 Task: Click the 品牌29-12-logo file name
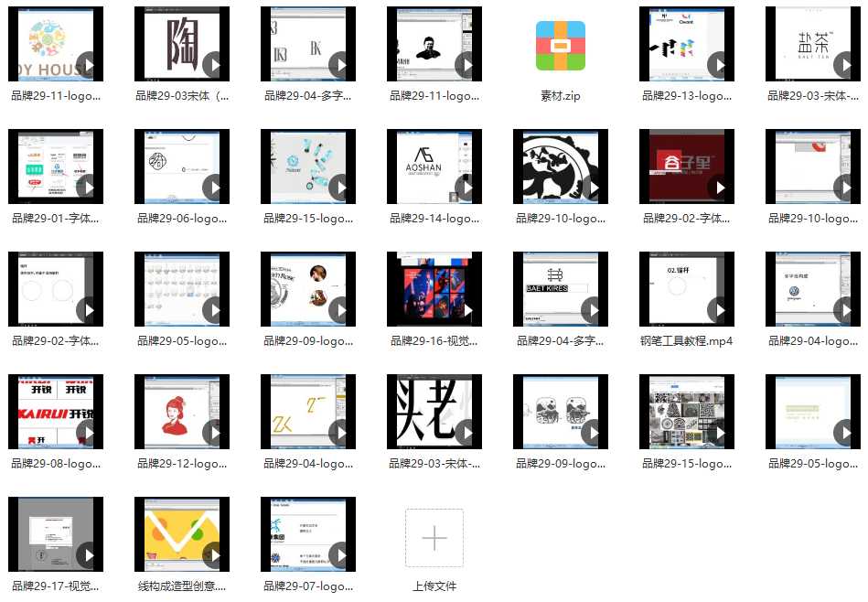click(x=182, y=463)
